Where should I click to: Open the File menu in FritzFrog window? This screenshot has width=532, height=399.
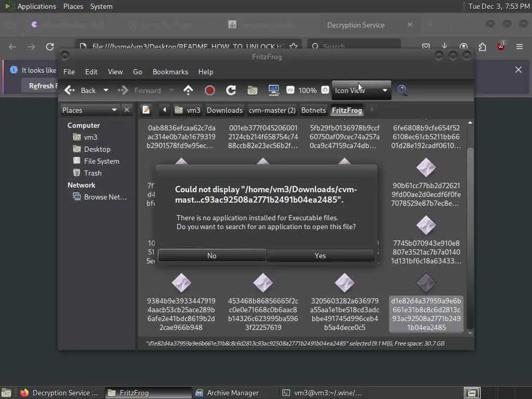[x=69, y=72]
